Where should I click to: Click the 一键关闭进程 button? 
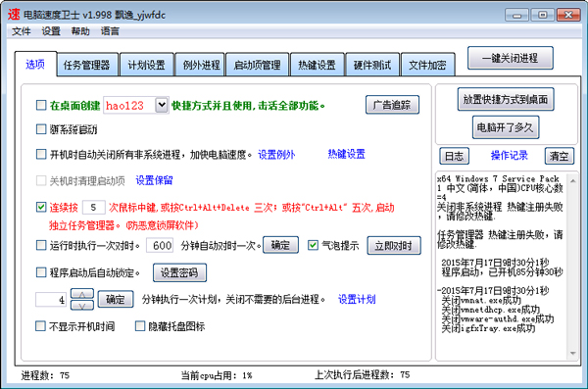(x=510, y=58)
